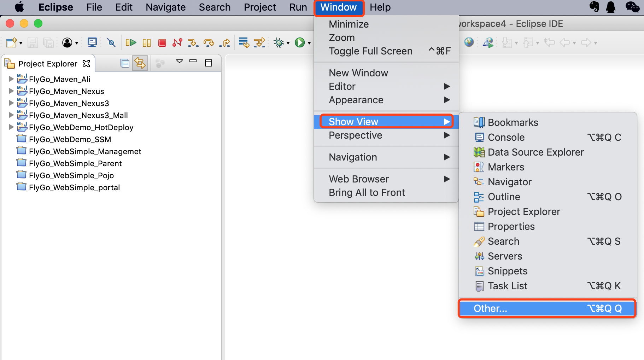Click the Launch Web Service icon
The image size is (644, 360).
[488, 43]
